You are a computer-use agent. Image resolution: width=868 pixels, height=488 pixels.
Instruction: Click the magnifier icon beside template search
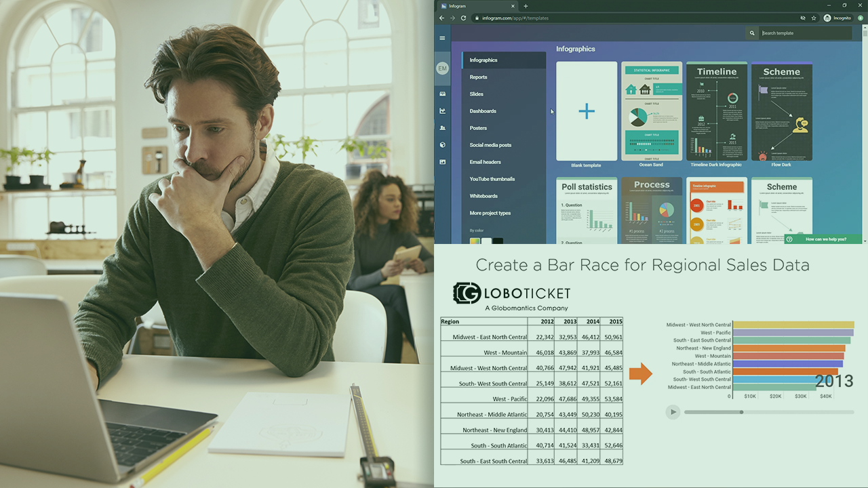click(x=751, y=33)
